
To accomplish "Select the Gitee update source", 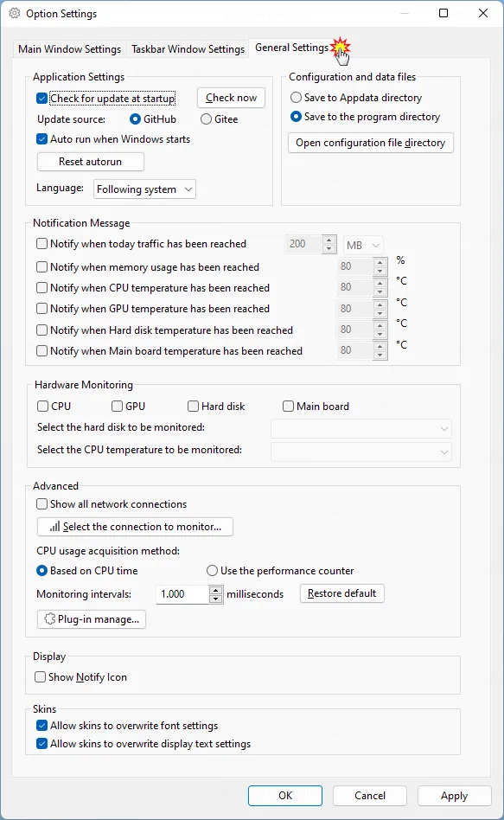I will point(206,119).
